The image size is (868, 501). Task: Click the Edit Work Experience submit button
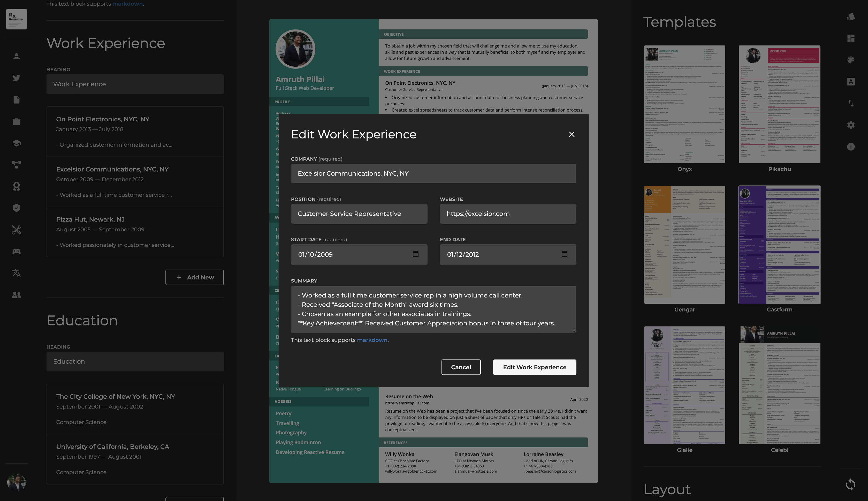pyautogui.click(x=534, y=367)
